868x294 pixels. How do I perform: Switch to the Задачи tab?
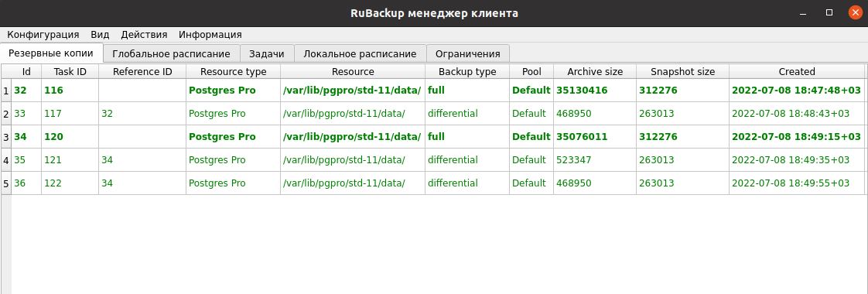click(266, 53)
